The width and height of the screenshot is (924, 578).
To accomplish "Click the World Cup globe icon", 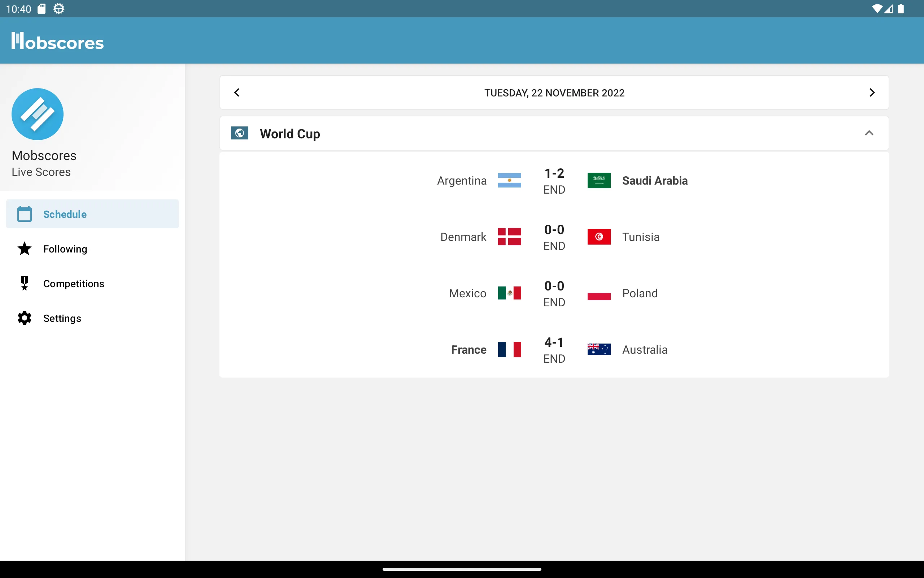I will click(239, 133).
